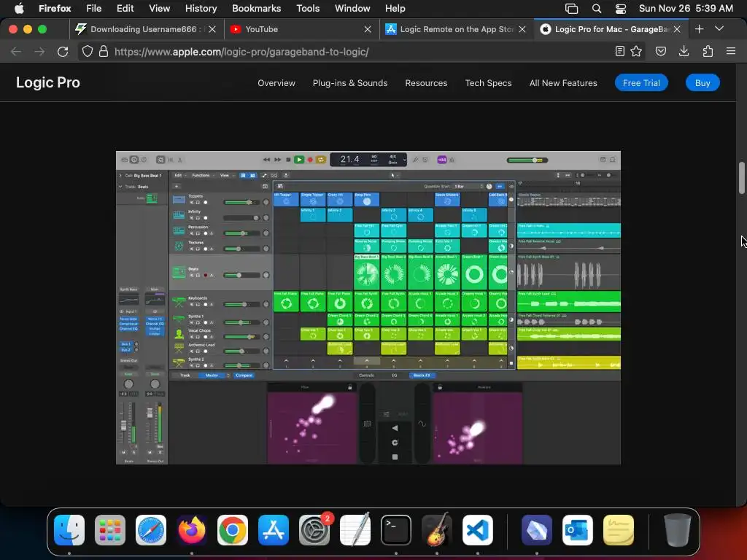Close the YouTube tab
This screenshot has height=560, width=747.
coord(368,29)
